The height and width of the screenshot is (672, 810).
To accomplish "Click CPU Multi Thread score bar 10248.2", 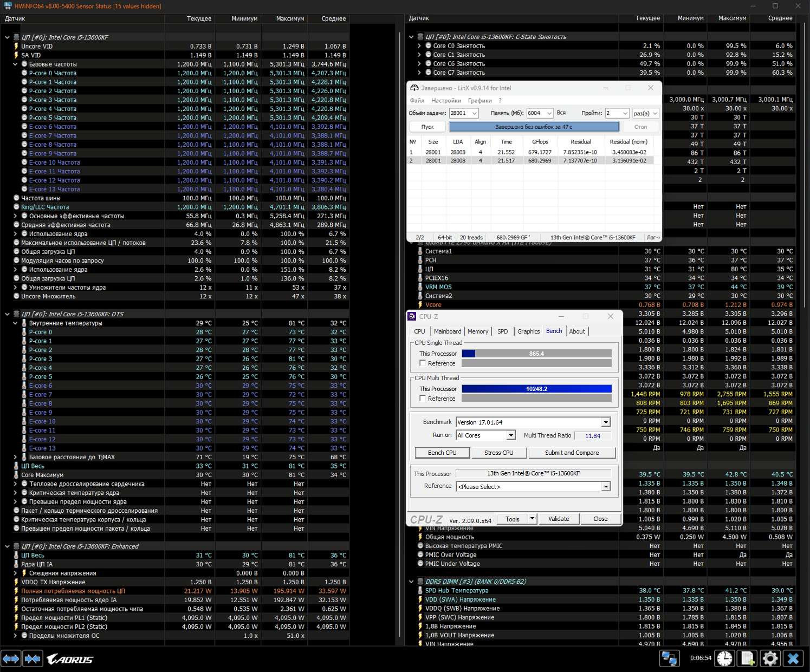I will 536,389.
